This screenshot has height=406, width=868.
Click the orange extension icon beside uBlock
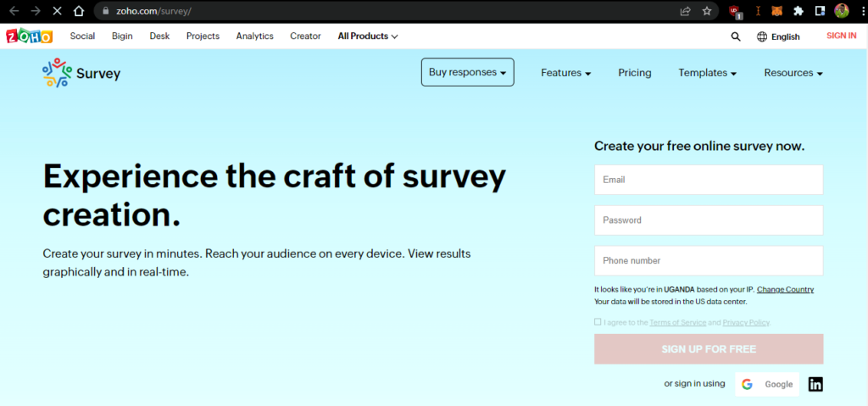(759, 10)
